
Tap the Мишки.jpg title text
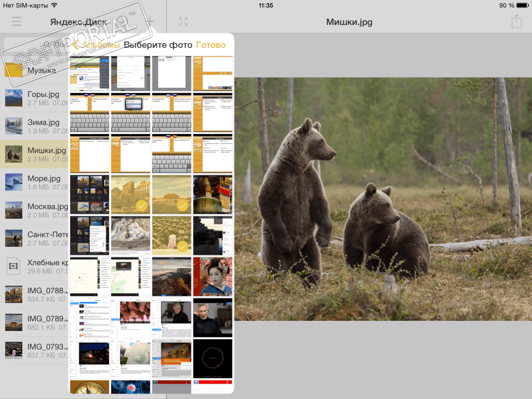(x=349, y=22)
